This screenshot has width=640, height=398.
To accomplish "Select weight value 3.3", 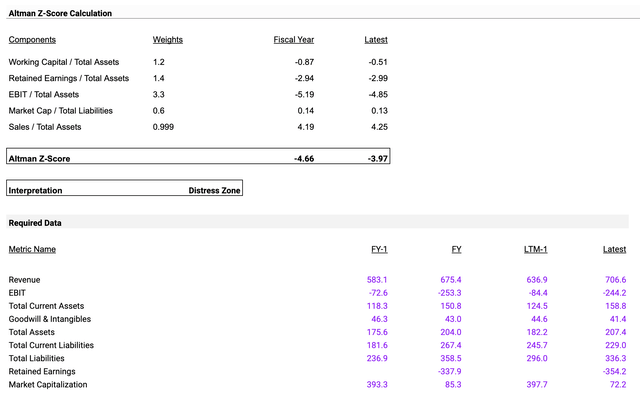I will [x=159, y=95].
